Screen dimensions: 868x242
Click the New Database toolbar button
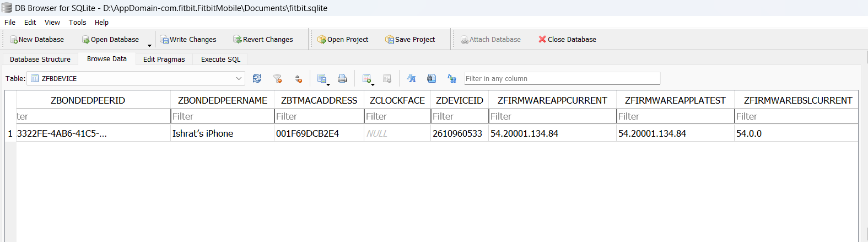tap(37, 40)
